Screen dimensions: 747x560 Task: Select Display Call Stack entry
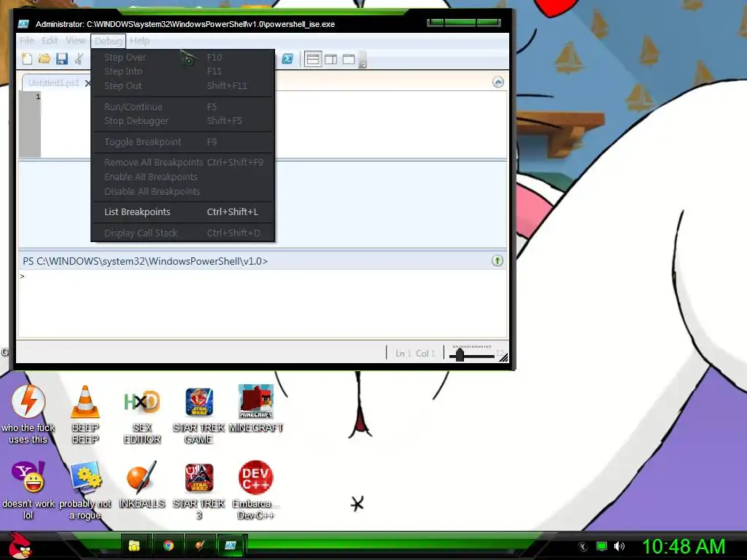pos(182,233)
